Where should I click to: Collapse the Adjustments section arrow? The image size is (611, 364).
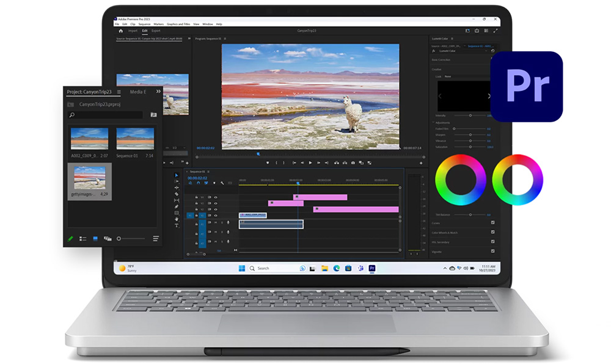tap(433, 123)
